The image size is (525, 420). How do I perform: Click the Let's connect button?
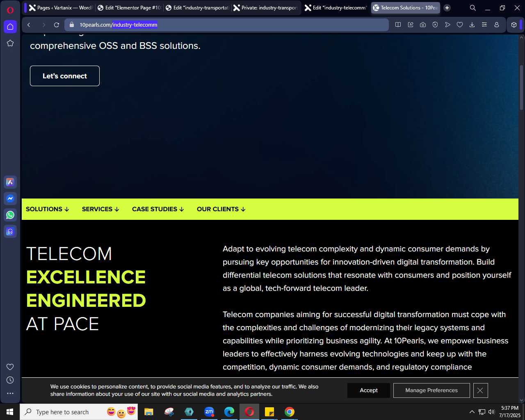[65, 76]
